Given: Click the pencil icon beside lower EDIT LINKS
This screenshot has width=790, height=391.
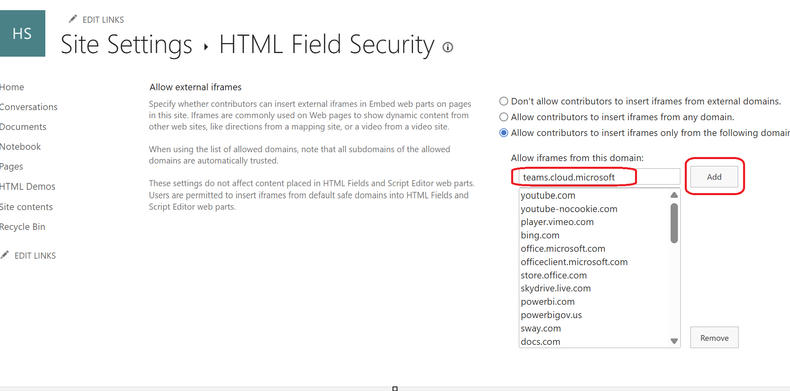Looking at the screenshot, I should (5, 255).
